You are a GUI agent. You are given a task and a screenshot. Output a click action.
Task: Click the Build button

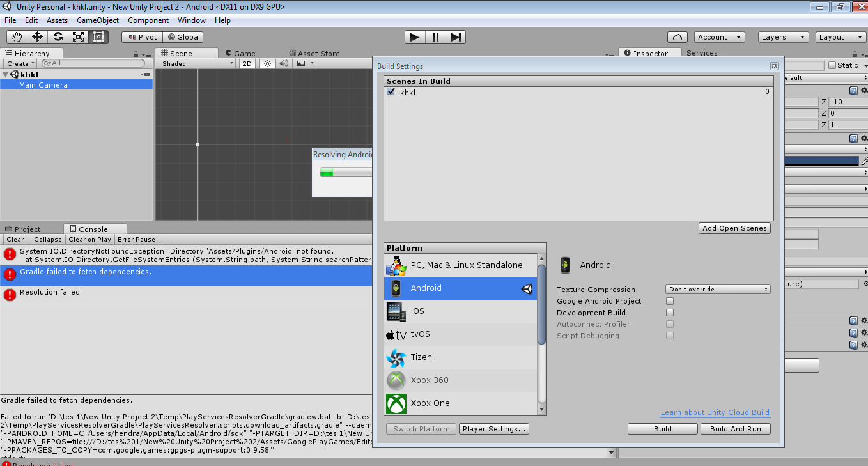click(663, 429)
